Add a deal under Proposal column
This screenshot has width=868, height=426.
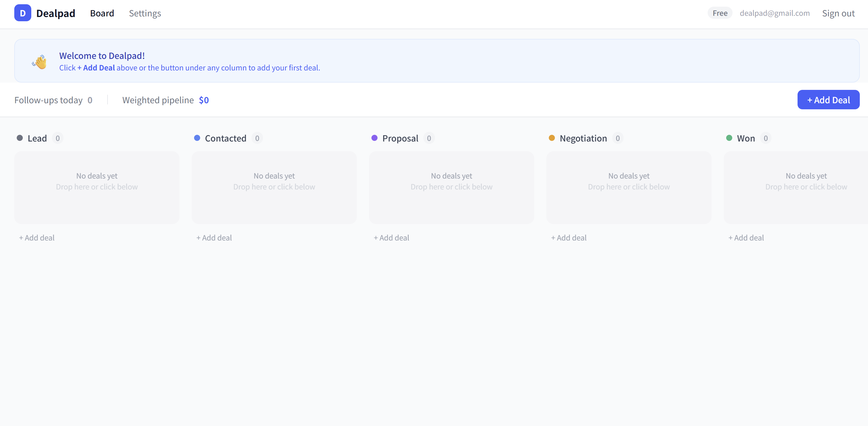[x=391, y=238]
